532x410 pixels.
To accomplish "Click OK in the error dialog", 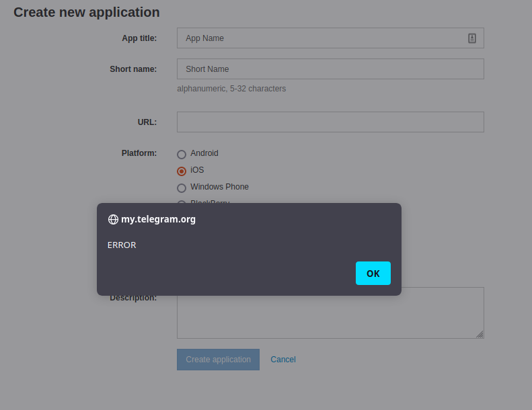I will point(373,273).
